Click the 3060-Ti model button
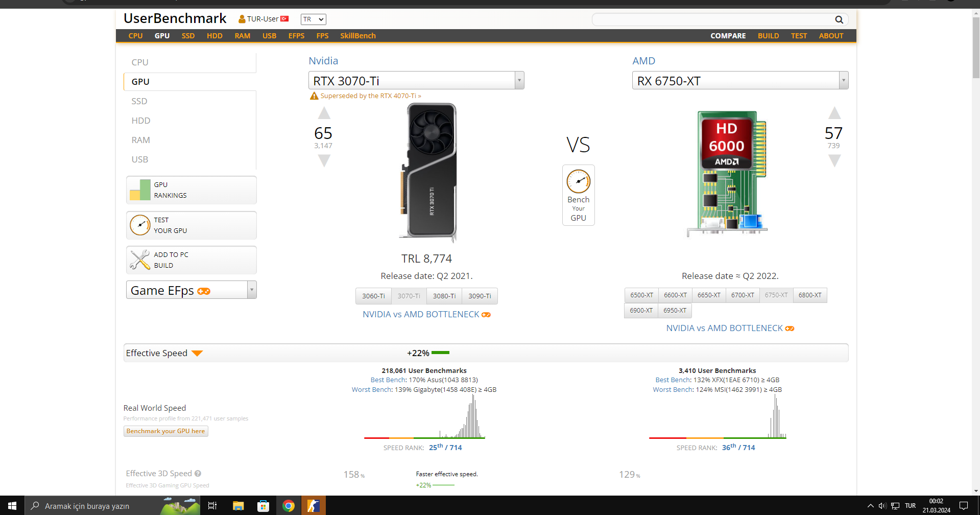 (373, 296)
